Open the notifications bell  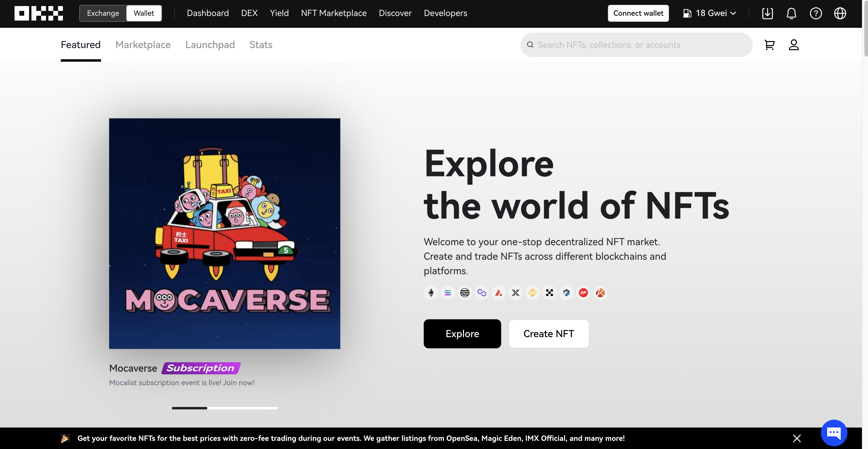pyautogui.click(x=791, y=14)
